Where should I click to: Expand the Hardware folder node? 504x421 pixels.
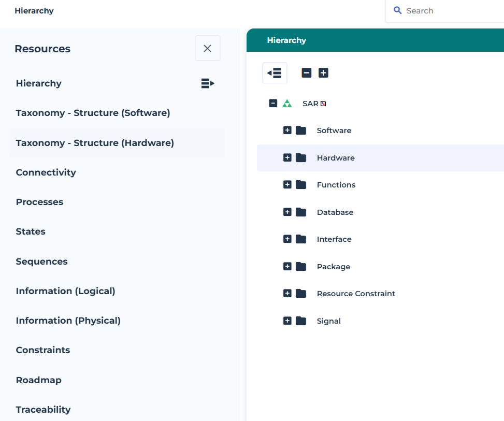coord(287,158)
